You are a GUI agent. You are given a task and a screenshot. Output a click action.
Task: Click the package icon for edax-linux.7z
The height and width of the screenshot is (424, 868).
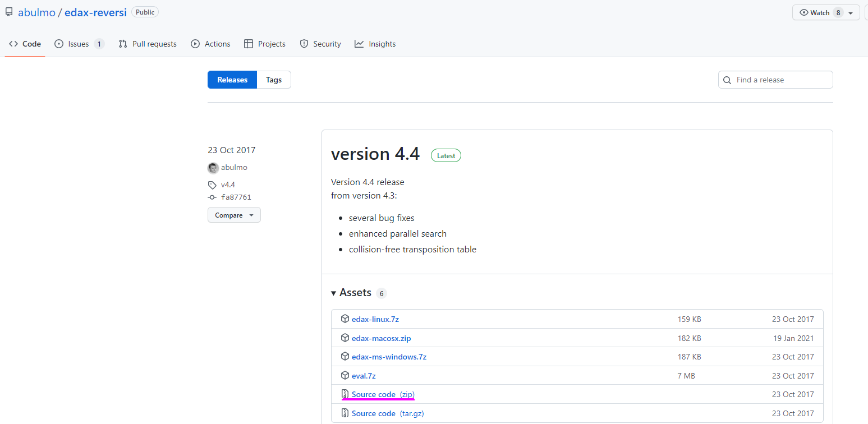pyautogui.click(x=345, y=319)
